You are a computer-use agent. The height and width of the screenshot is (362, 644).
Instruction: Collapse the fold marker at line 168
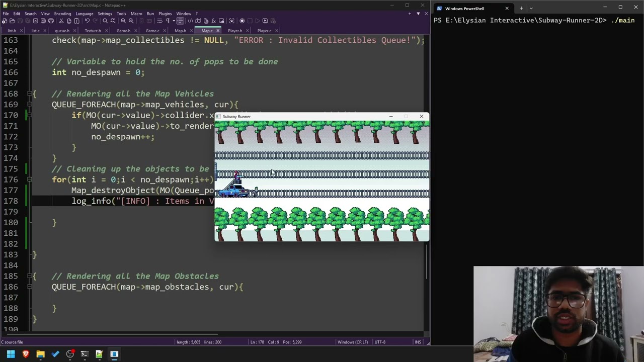(x=29, y=94)
